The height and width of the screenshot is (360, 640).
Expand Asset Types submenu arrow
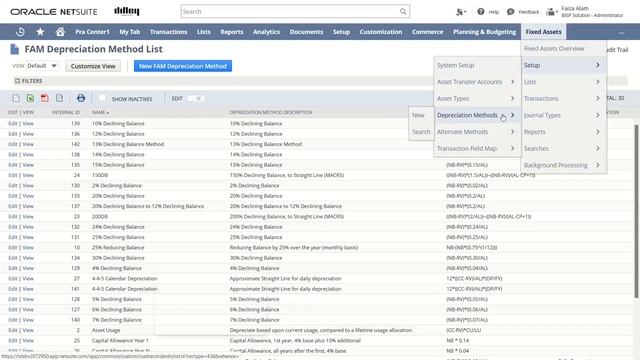click(512, 98)
